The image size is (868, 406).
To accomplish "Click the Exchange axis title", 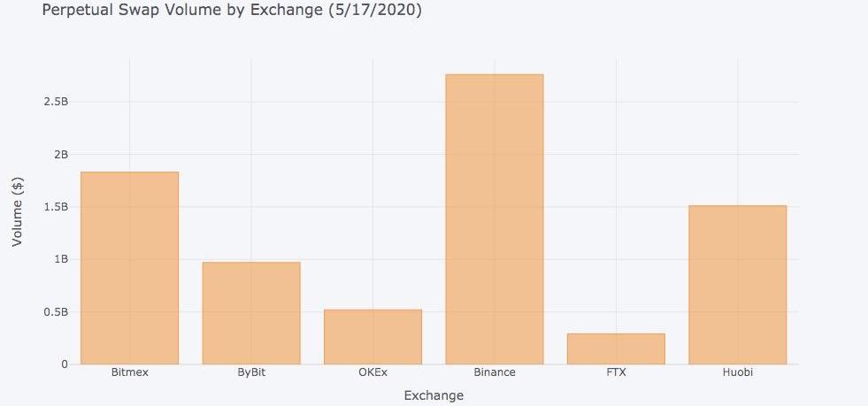I will tap(434, 395).
